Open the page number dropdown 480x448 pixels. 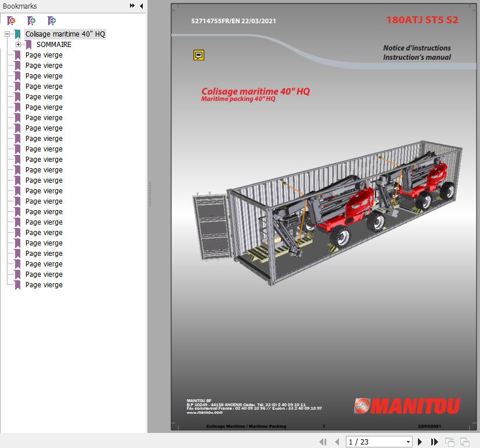pos(408,442)
